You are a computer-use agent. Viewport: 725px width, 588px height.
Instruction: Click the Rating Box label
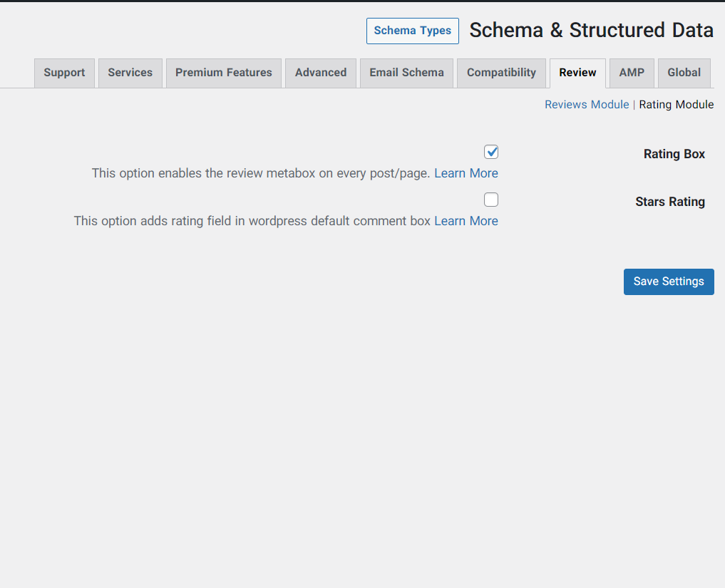674,154
